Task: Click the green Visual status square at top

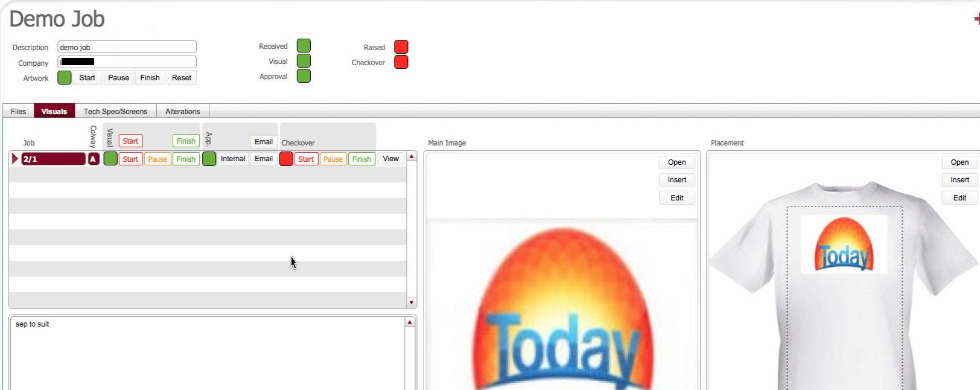Action: tap(304, 61)
